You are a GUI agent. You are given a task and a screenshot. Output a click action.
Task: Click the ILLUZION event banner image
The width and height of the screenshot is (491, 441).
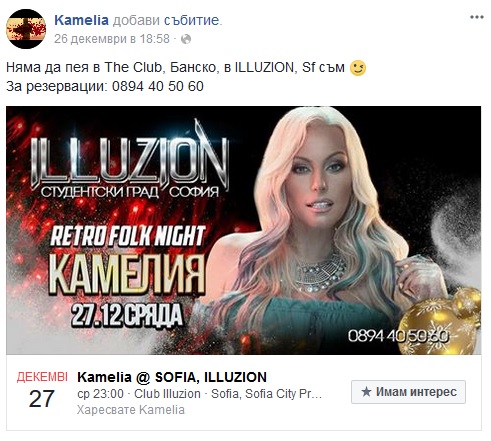click(243, 230)
